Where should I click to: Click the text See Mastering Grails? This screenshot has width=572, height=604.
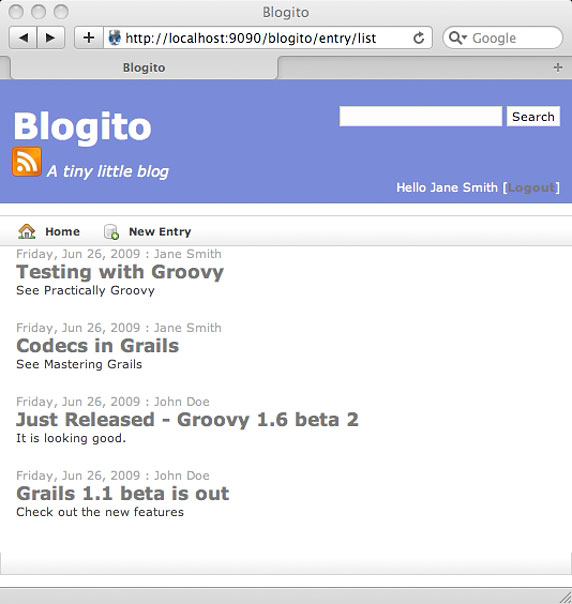[79, 364]
